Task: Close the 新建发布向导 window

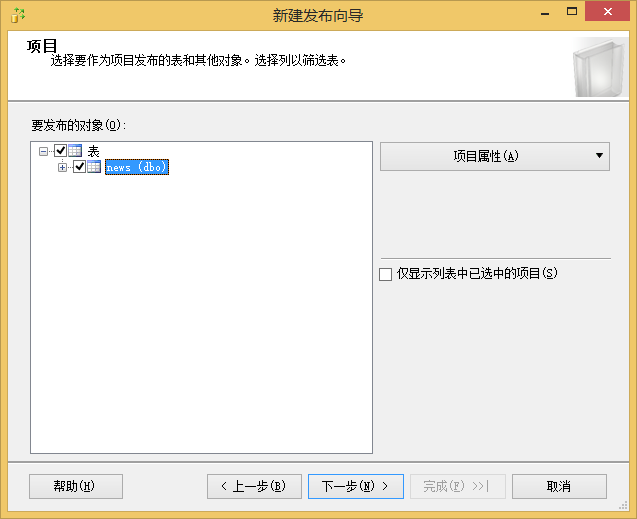Action: (607, 11)
